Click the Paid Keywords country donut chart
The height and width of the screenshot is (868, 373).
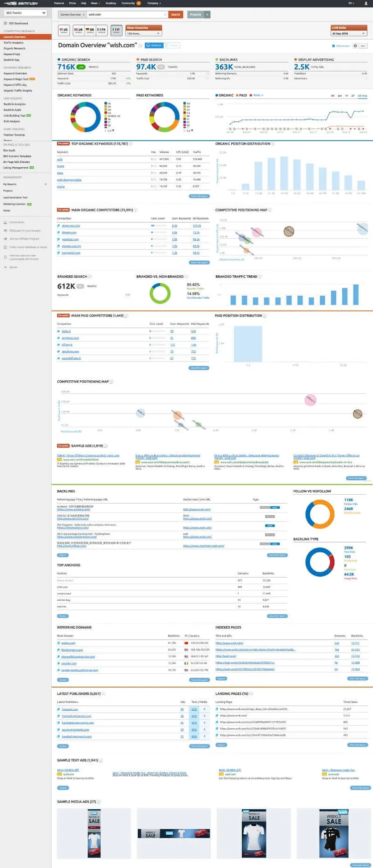click(165, 117)
